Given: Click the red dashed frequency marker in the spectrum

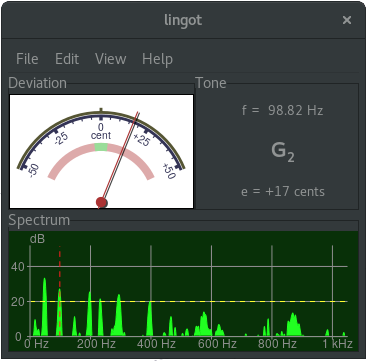Looking at the screenshot, I should [x=60, y=291].
